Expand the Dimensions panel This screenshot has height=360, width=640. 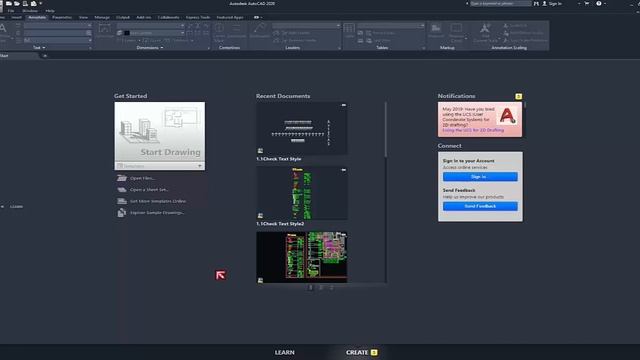[150, 48]
